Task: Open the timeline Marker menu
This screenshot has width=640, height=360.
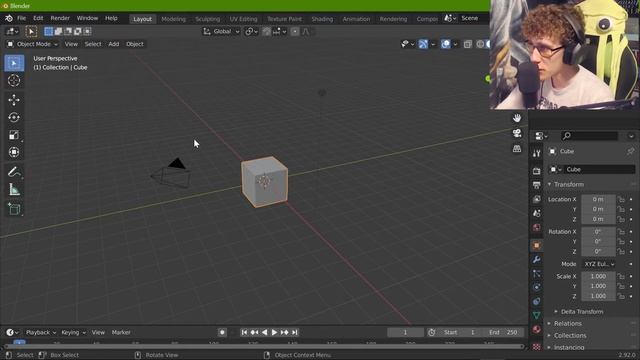Action: pyautogui.click(x=121, y=333)
